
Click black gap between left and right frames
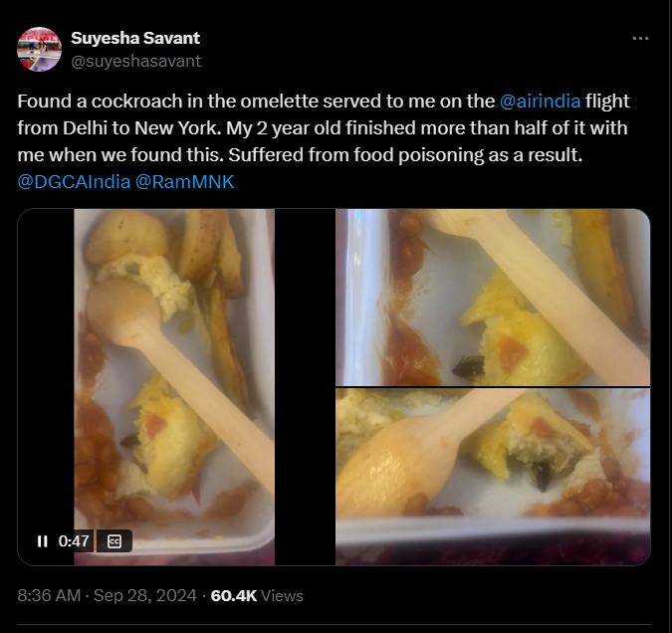click(305, 388)
